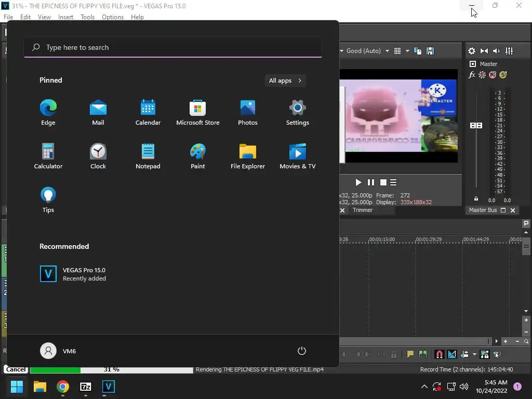
Task: Click Master automation settings icon
Action: pos(482,75)
